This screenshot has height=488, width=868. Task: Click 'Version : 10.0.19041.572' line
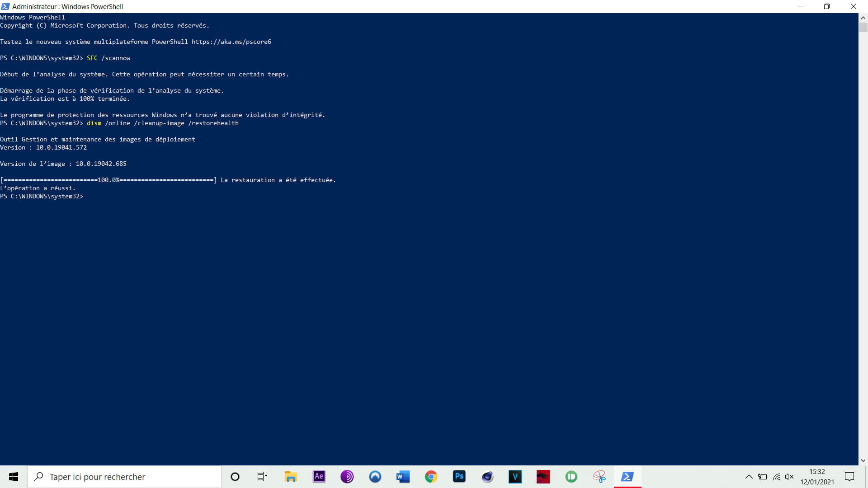point(43,147)
